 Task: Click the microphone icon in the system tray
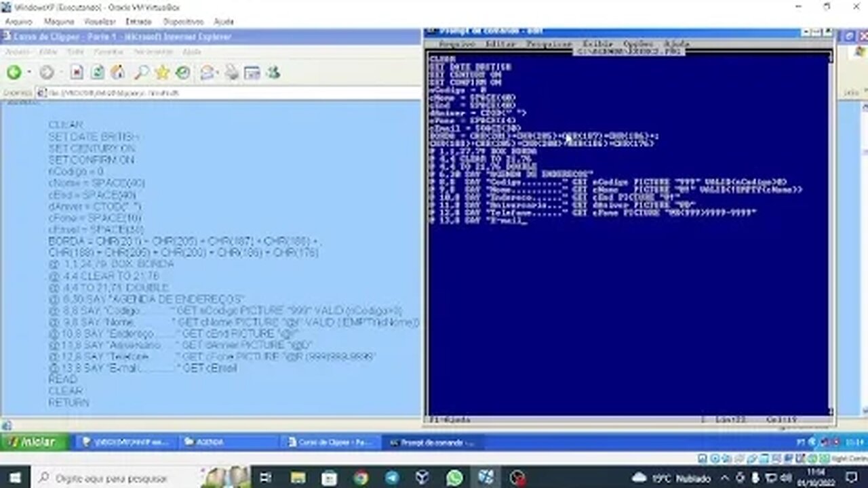click(x=755, y=478)
